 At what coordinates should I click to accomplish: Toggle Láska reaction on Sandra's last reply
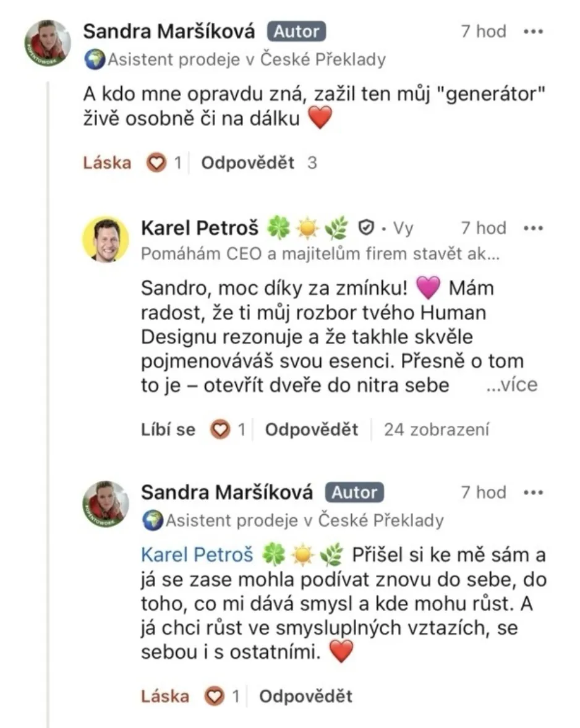165,696
